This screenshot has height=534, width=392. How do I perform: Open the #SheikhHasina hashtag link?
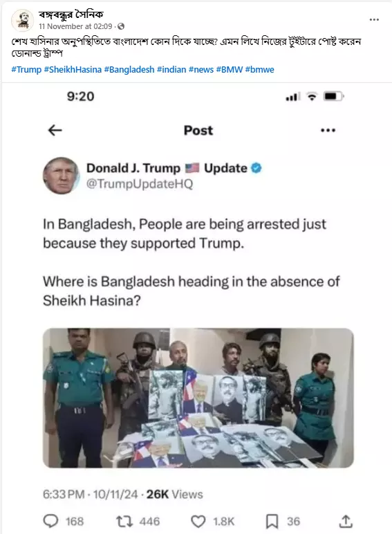[73, 69]
